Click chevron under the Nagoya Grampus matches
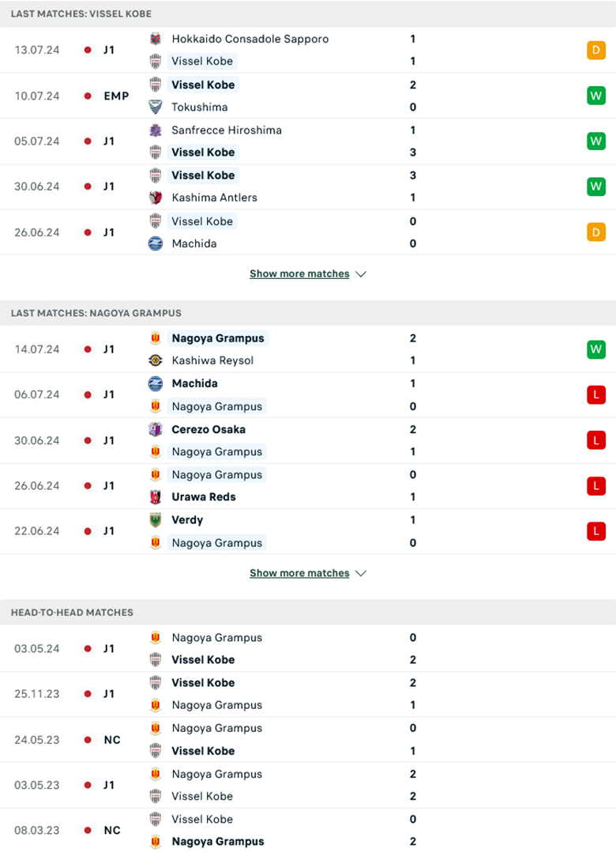This screenshot has height=852, width=616. (361, 573)
